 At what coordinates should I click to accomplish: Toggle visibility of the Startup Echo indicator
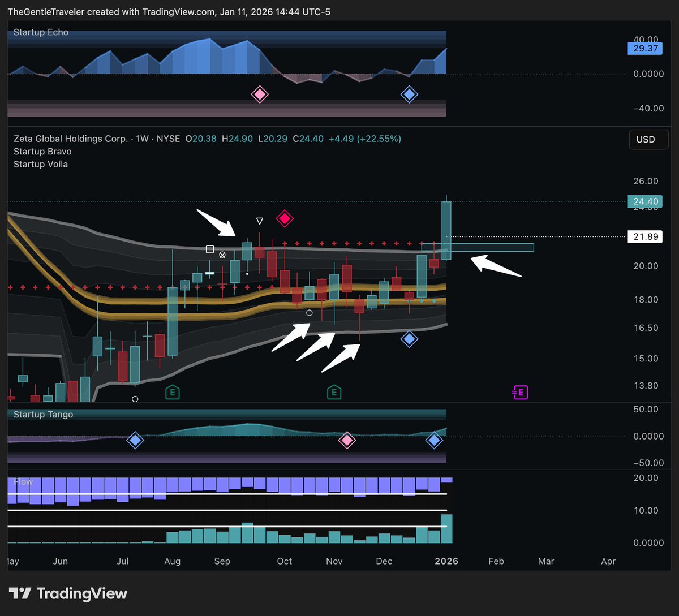click(x=41, y=32)
